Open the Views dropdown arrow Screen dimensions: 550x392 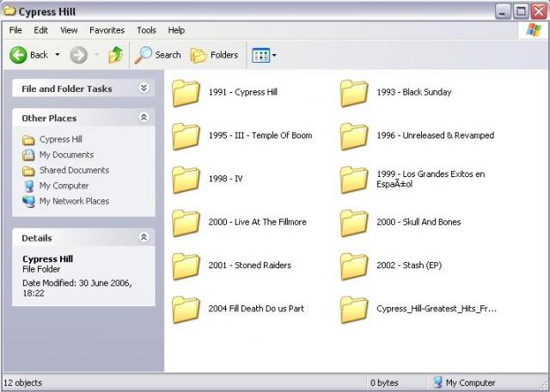click(x=274, y=55)
